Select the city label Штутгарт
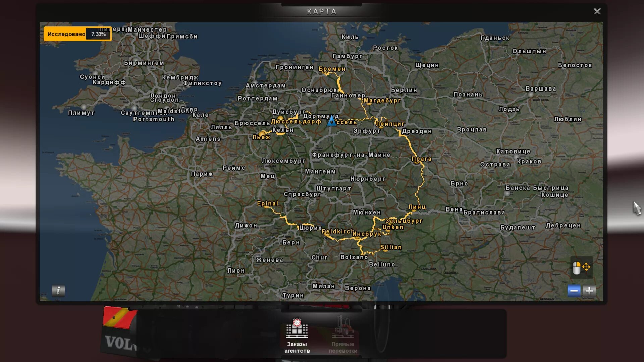The image size is (644, 362). tap(334, 189)
